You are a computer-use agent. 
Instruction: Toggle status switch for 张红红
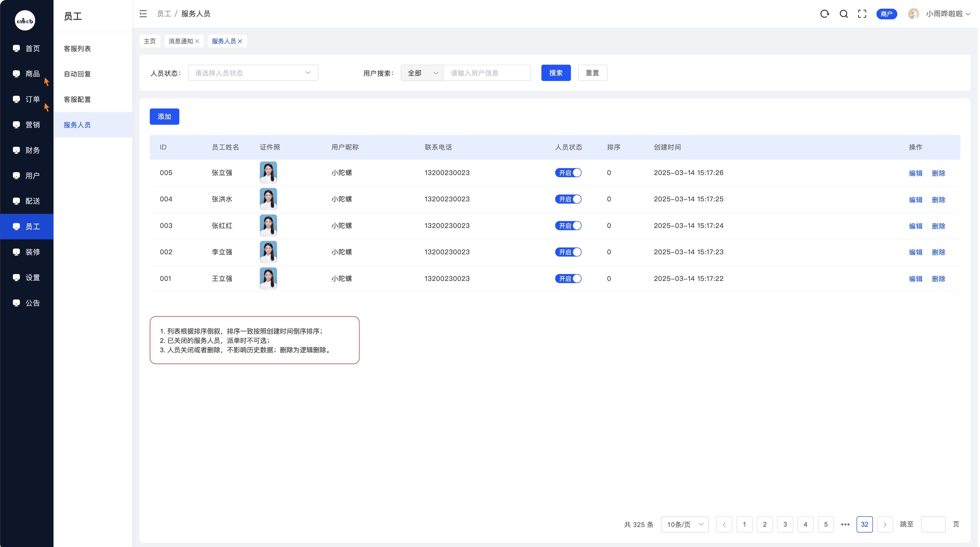click(x=568, y=225)
